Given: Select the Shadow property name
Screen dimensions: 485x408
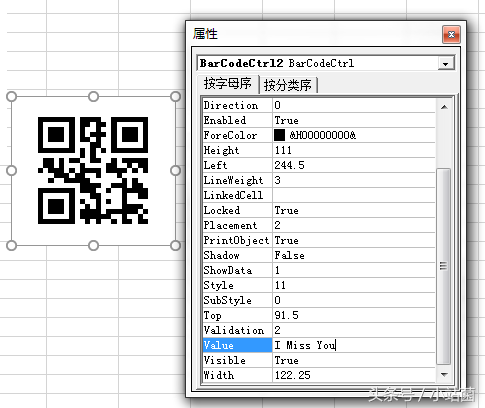Looking at the screenshot, I should 237,255.
